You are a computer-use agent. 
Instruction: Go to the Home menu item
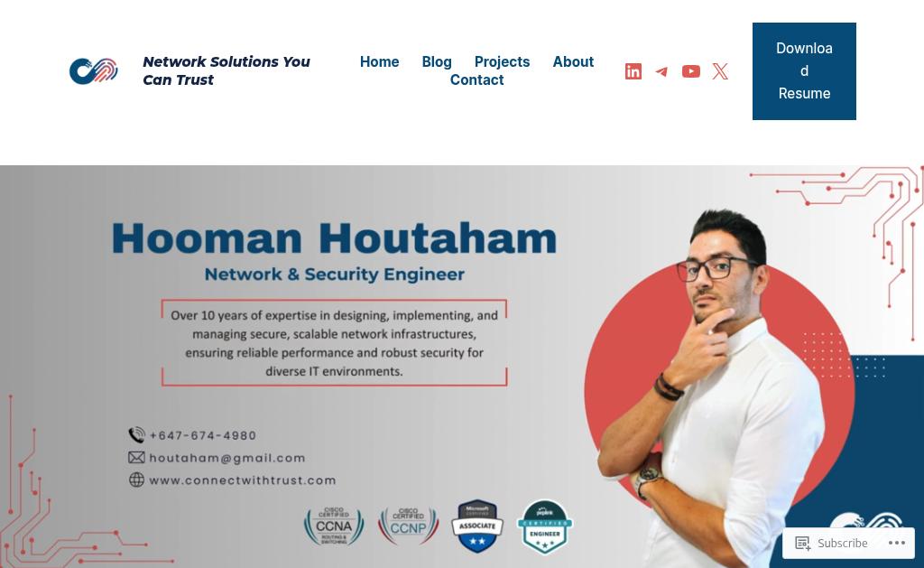[x=380, y=62]
